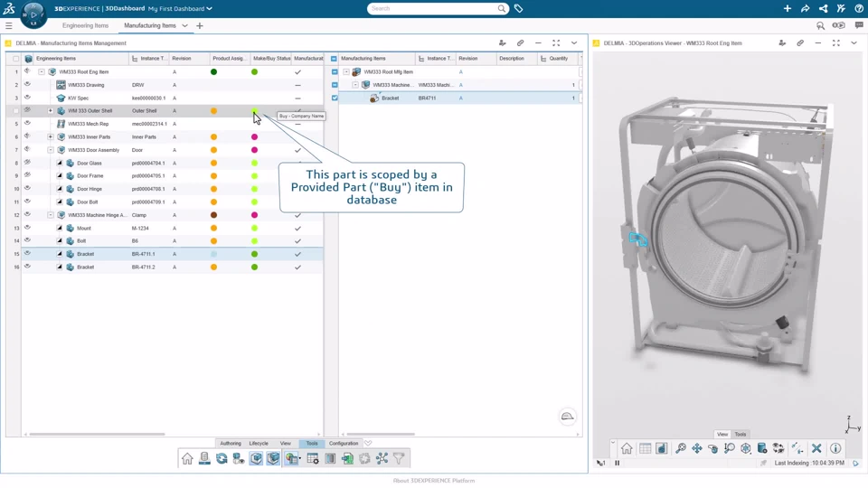Open the hamburger menu at top left
This screenshot has height=488, width=868.
click(9, 25)
